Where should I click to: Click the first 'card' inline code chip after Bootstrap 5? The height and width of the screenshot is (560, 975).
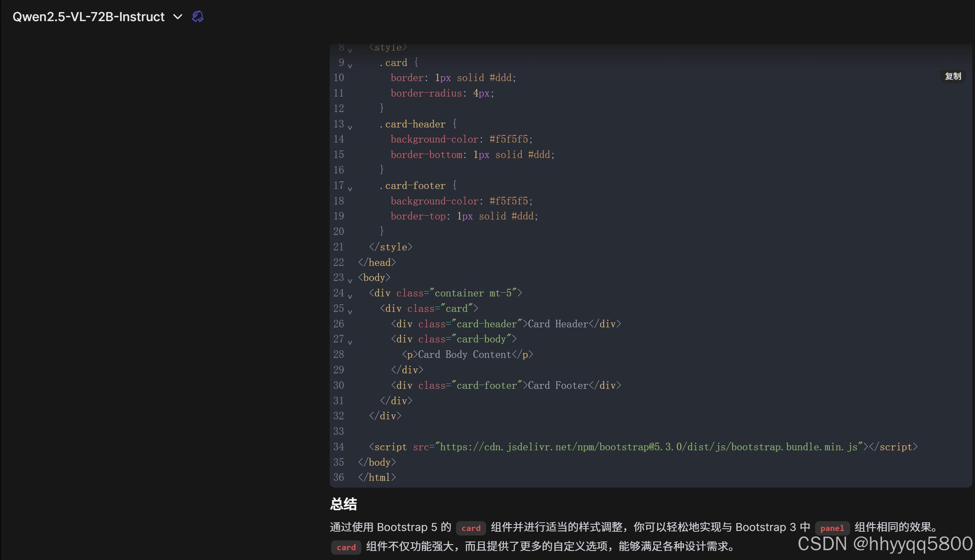tap(470, 528)
